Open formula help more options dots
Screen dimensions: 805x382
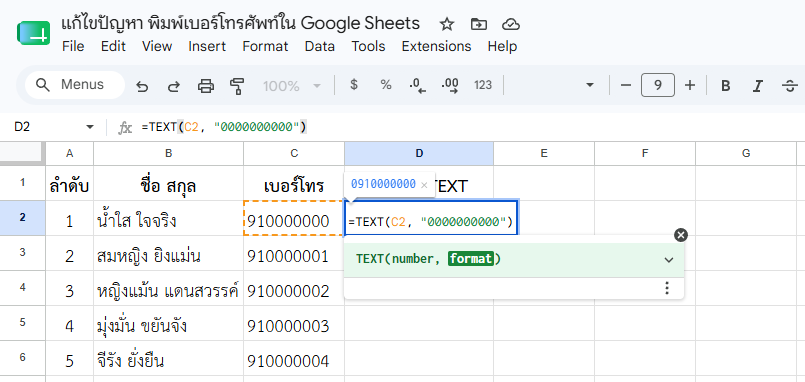667,288
